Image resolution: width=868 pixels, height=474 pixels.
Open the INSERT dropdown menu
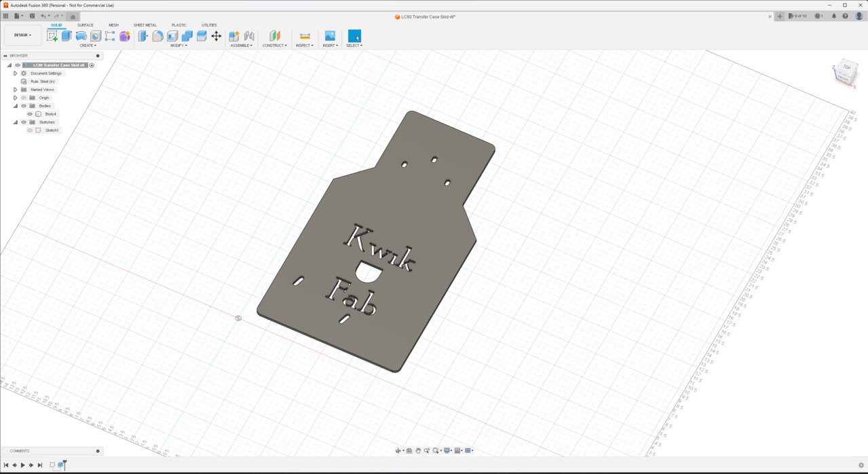click(330, 45)
